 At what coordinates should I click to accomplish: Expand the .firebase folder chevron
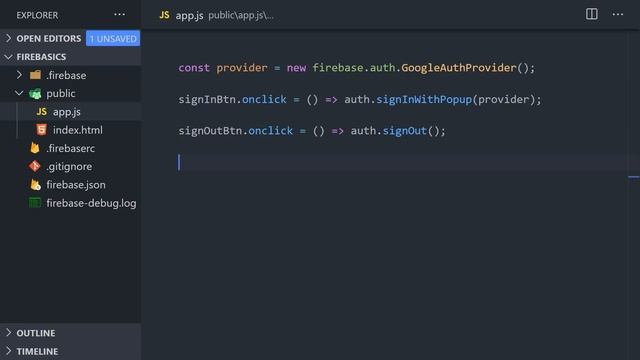pyautogui.click(x=19, y=75)
